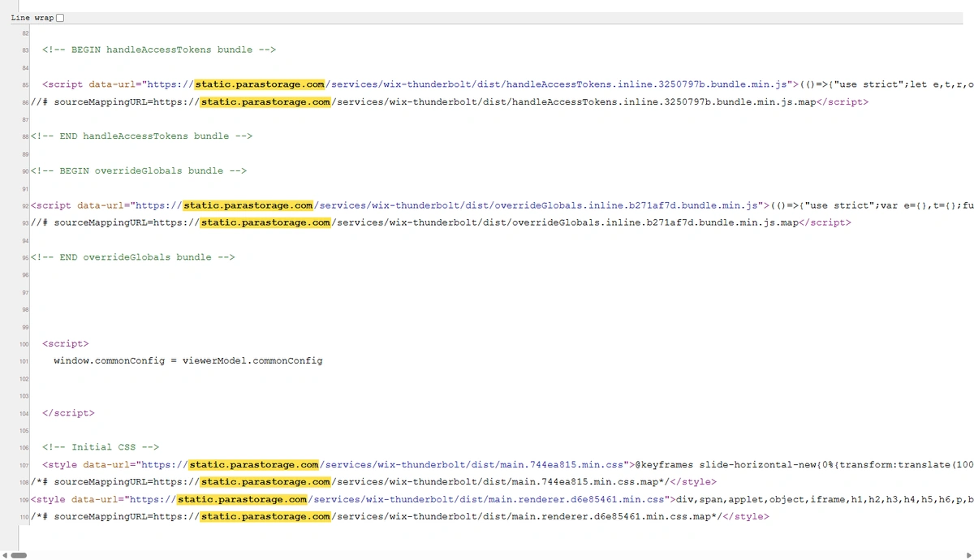Click the overrideGlobals sourceMappingURL .js.map on line 93

point(476,222)
